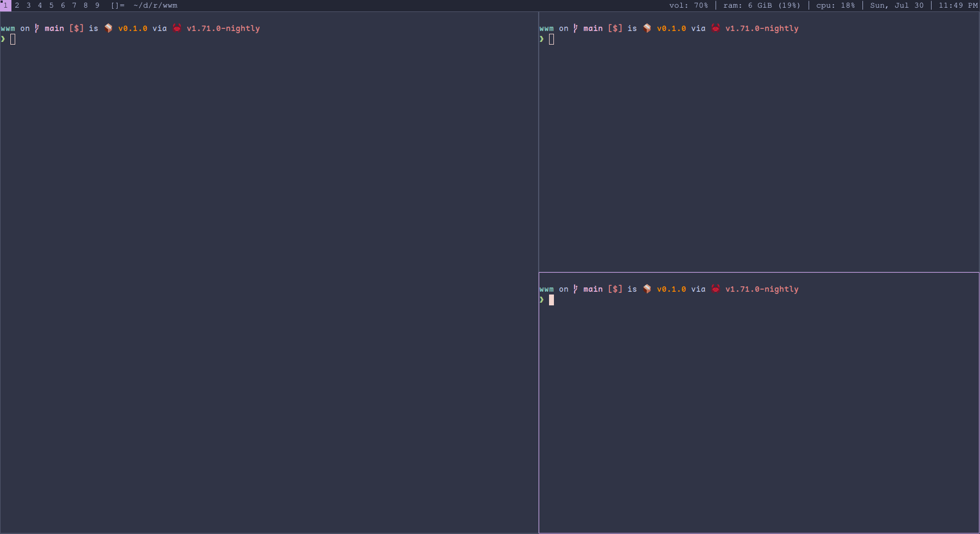
Task: Click the cursor block in top-right terminal
Action: coord(551,39)
